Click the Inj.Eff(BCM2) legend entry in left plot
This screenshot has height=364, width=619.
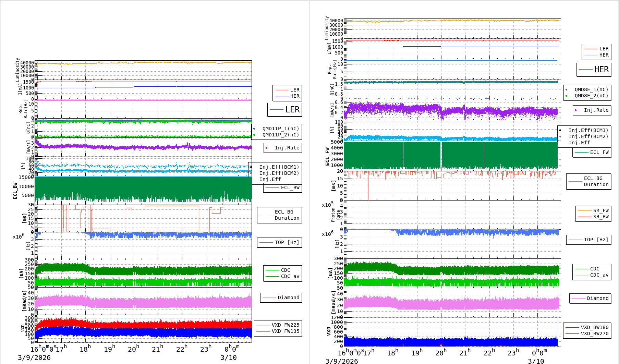279,173
